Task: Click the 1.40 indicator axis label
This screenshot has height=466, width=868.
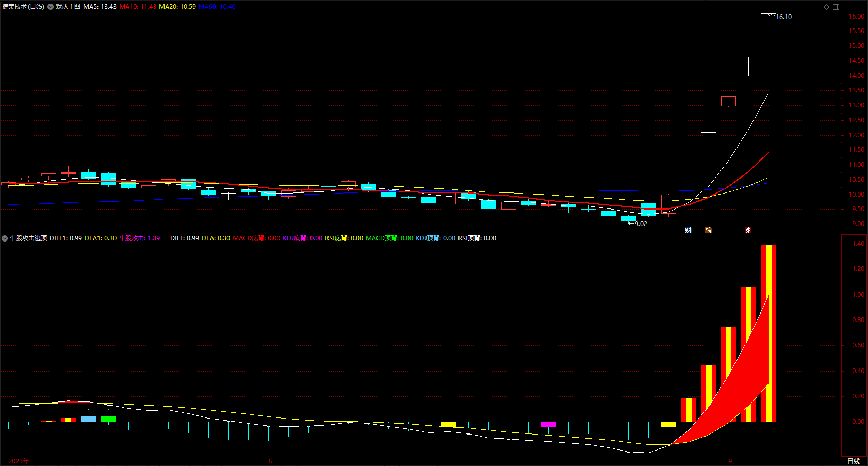Action: tap(858, 244)
